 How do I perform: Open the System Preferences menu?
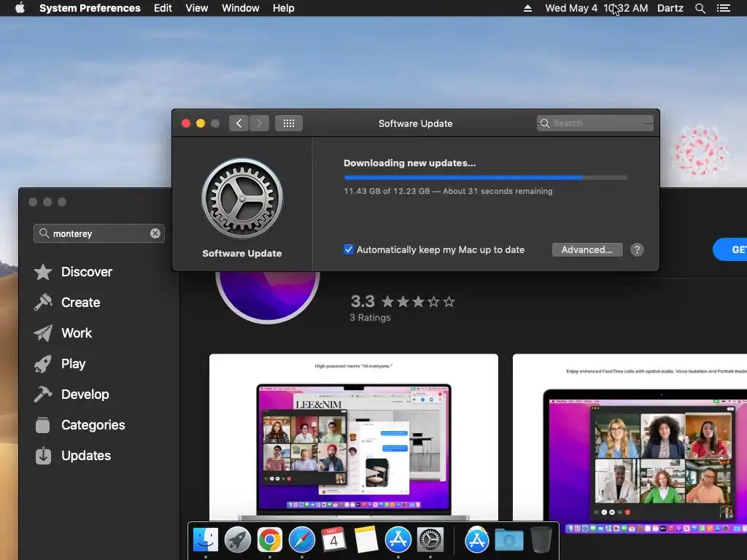[90, 8]
